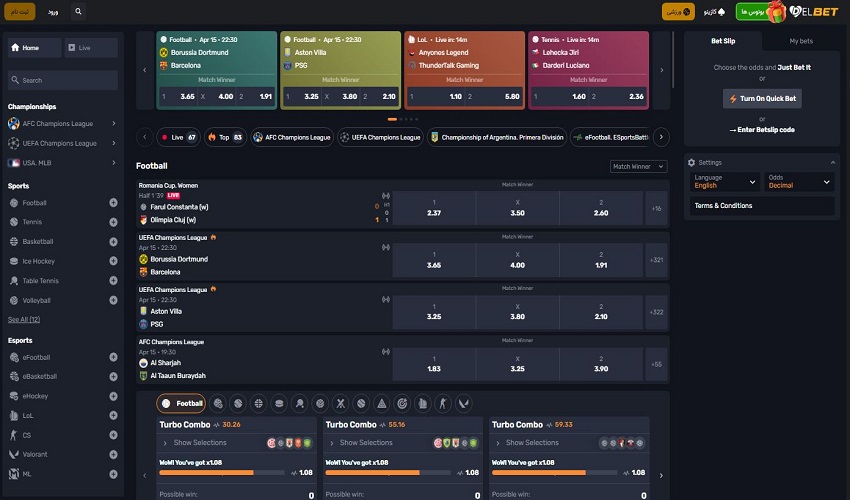
Task: Click the sidebar Search field
Action: tap(63, 80)
